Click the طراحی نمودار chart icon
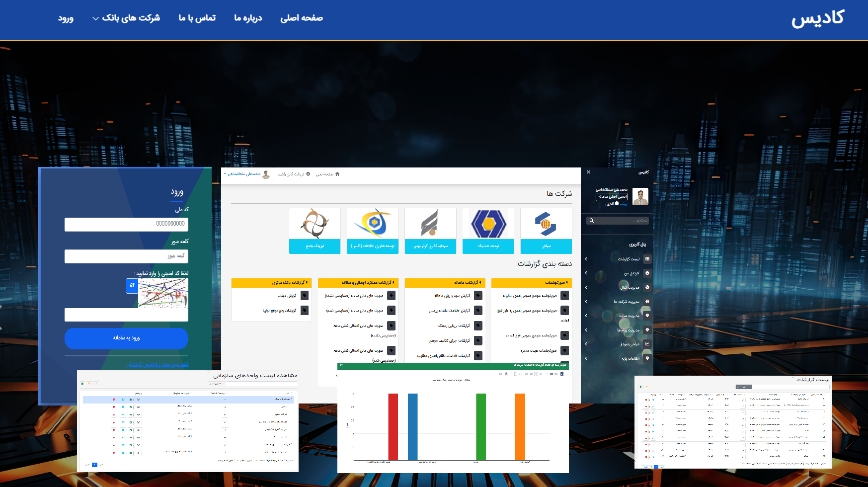Image resolution: width=868 pixels, height=487 pixels. [x=647, y=344]
